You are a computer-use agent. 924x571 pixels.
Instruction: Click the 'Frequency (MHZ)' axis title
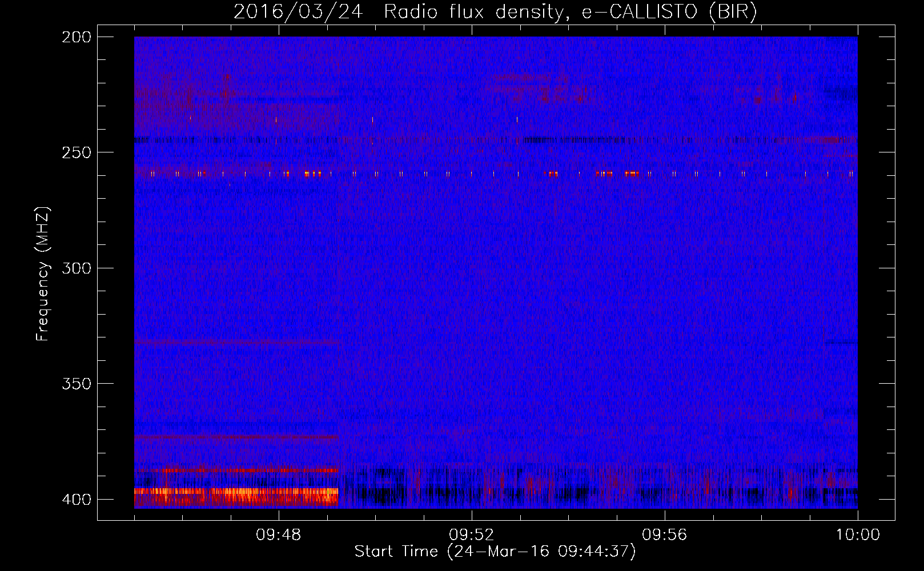pyautogui.click(x=43, y=274)
